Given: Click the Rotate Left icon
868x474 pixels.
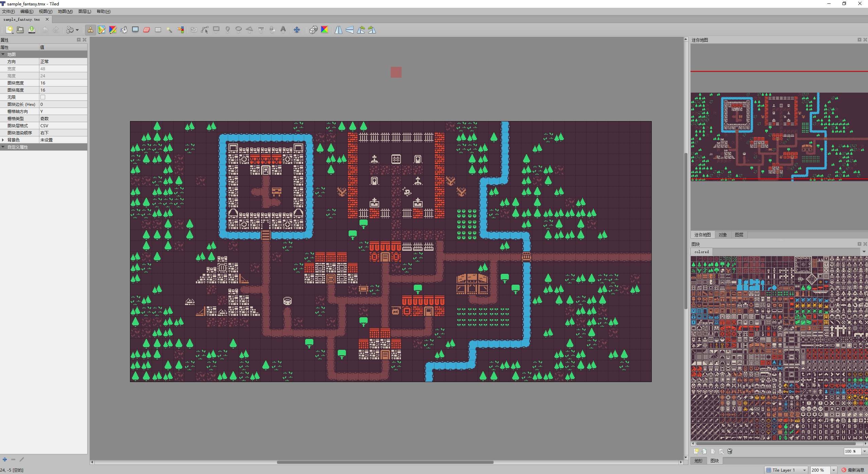Looking at the screenshot, I should [x=361, y=30].
